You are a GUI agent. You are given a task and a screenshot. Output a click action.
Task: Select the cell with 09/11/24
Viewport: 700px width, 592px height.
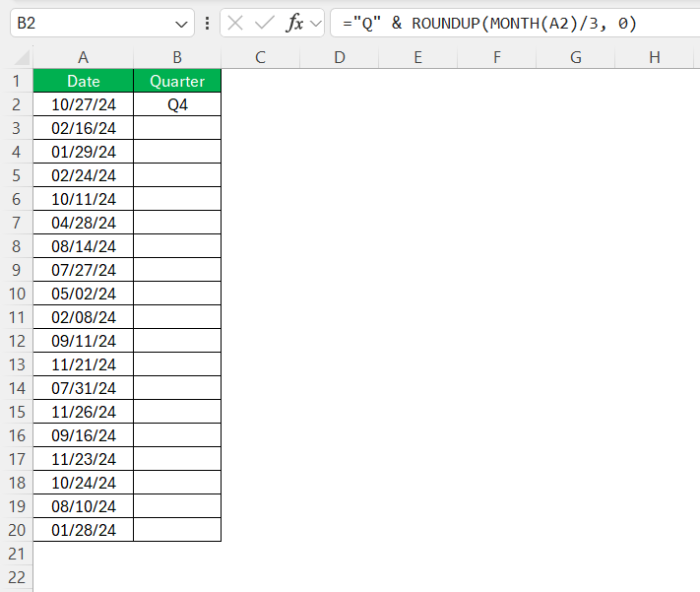[x=83, y=341]
